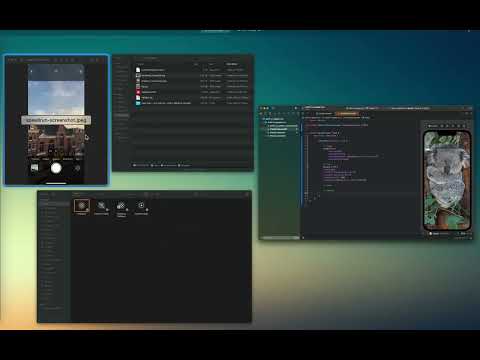Click the second icon in bottom window grid
The image size is (480, 360).
(x=101, y=206)
